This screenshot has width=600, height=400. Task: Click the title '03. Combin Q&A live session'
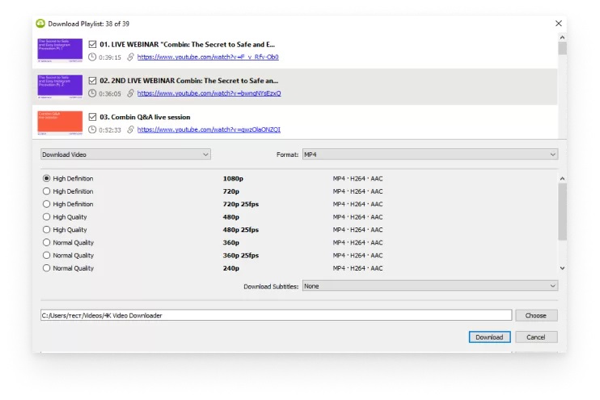[x=145, y=117]
